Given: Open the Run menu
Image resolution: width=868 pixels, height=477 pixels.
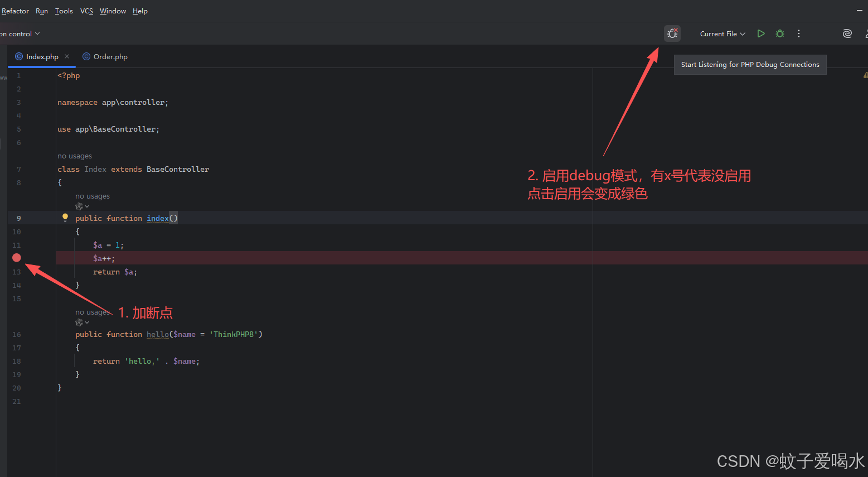Looking at the screenshot, I should point(41,11).
